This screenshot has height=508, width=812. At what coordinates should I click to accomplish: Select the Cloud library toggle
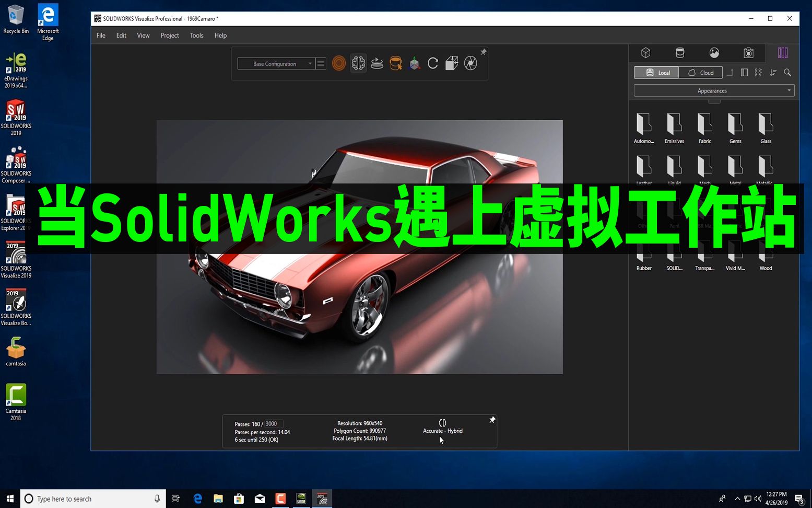tap(701, 73)
